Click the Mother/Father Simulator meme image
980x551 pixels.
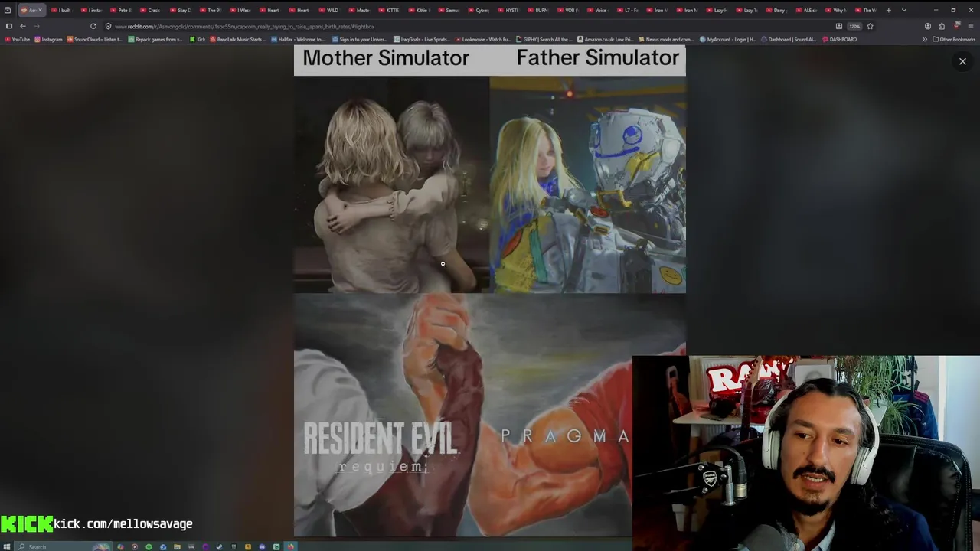click(x=490, y=291)
